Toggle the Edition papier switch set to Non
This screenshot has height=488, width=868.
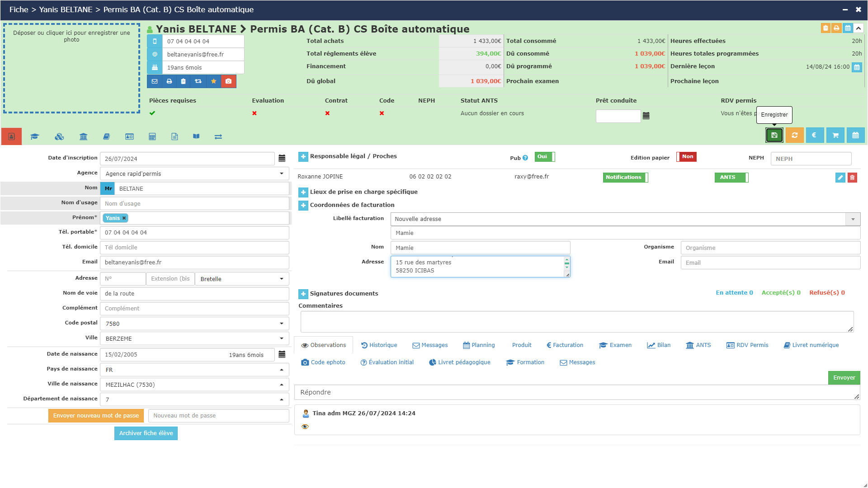(686, 157)
